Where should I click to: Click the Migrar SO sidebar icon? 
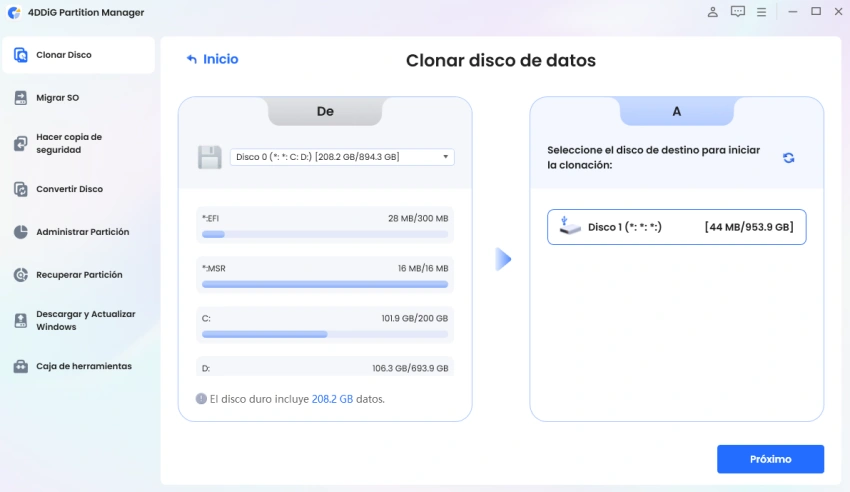(x=21, y=98)
